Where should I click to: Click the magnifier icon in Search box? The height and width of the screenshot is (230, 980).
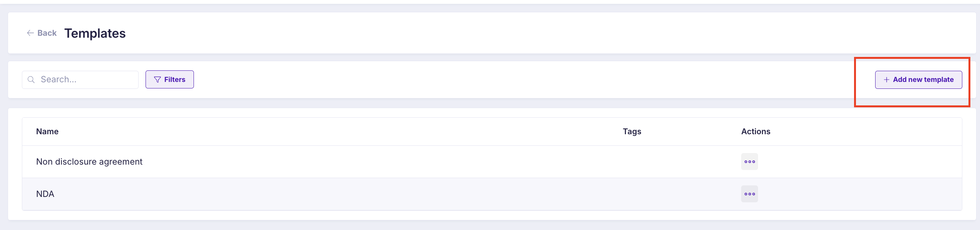pyautogui.click(x=31, y=80)
